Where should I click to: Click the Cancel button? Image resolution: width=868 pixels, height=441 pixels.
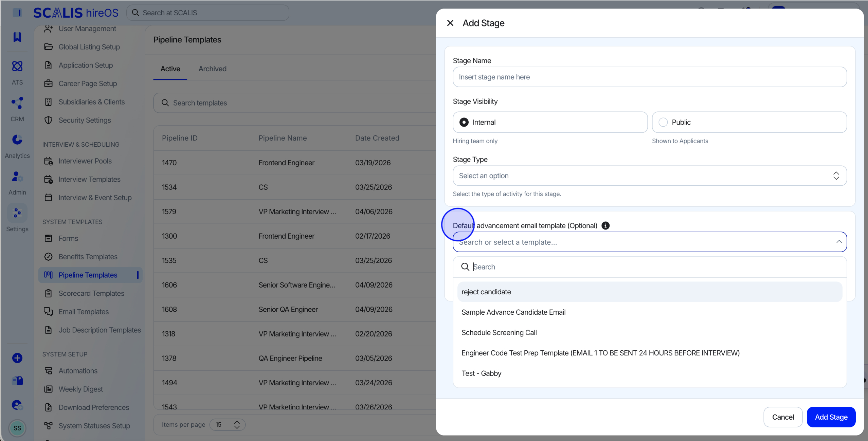pos(783,417)
